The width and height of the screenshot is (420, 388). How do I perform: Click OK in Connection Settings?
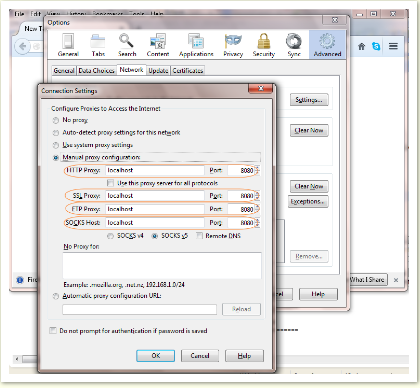coord(155,356)
